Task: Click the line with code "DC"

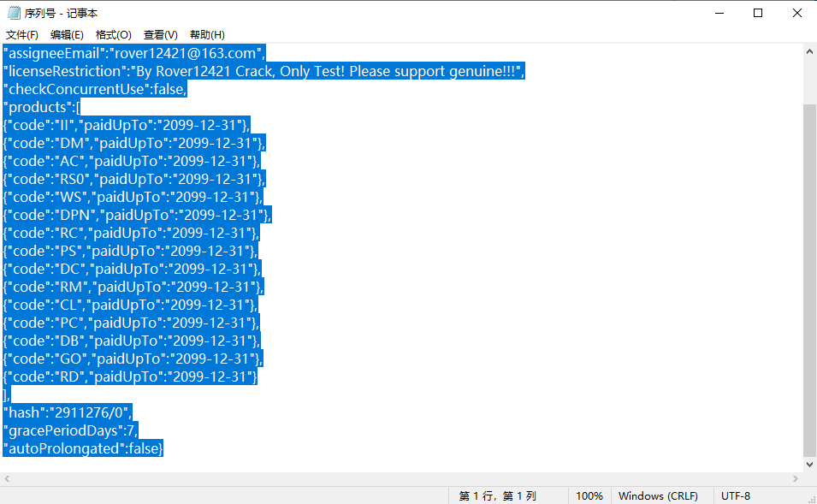Action: click(x=132, y=269)
